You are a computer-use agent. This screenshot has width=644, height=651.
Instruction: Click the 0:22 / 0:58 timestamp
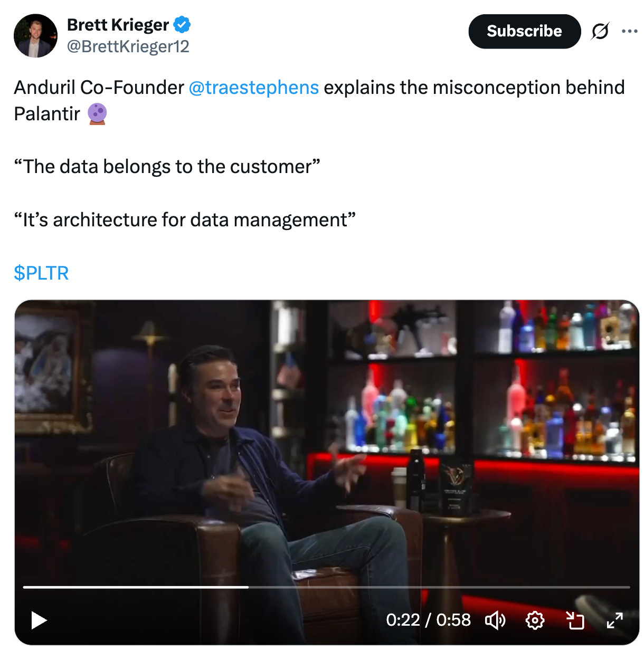coord(428,620)
